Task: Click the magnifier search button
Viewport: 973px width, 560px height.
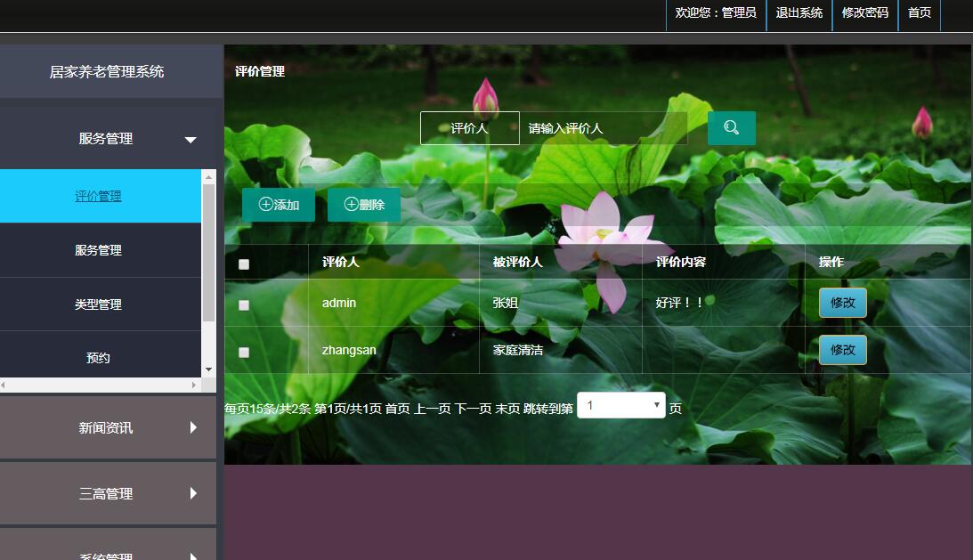Action: pyautogui.click(x=731, y=128)
